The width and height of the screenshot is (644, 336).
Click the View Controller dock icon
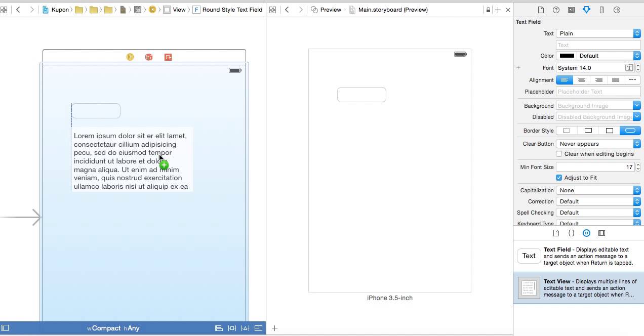click(130, 57)
